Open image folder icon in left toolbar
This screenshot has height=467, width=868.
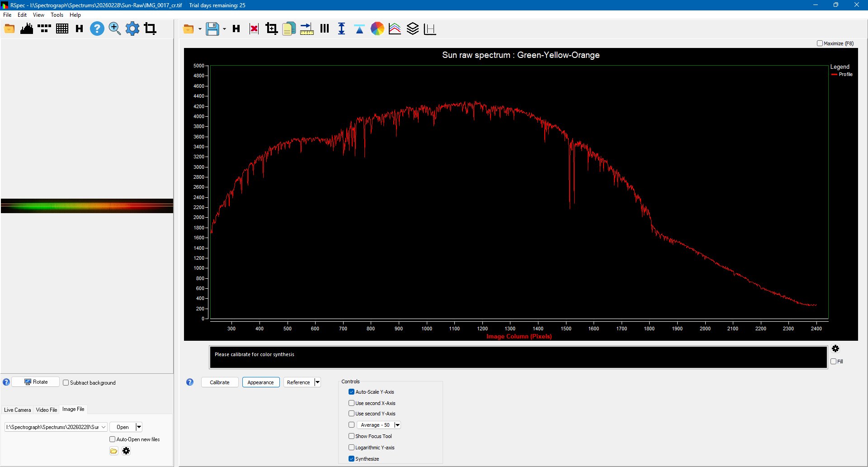(x=9, y=29)
